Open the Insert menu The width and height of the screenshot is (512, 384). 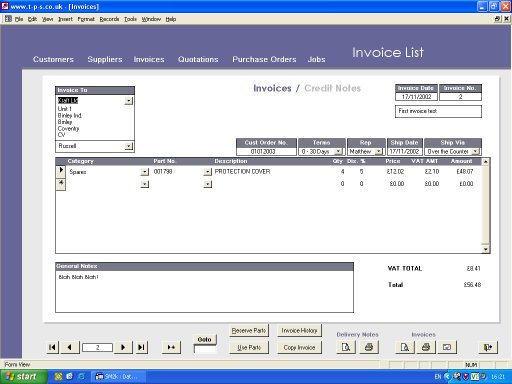pyautogui.click(x=65, y=19)
